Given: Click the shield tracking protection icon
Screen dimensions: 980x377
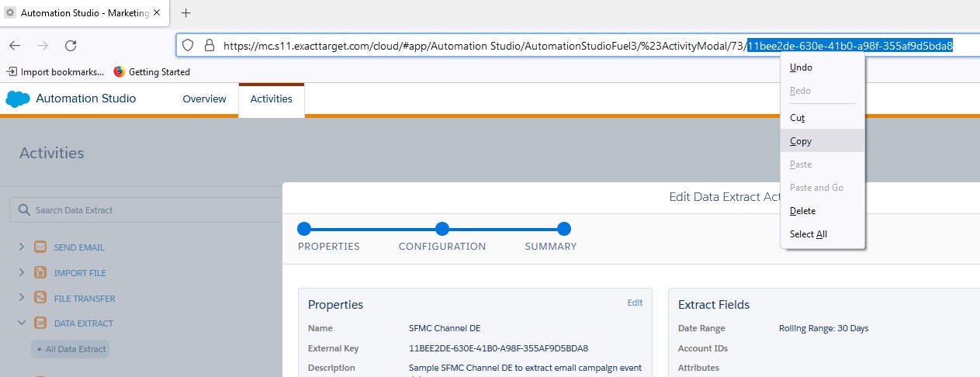Looking at the screenshot, I should point(188,46).
